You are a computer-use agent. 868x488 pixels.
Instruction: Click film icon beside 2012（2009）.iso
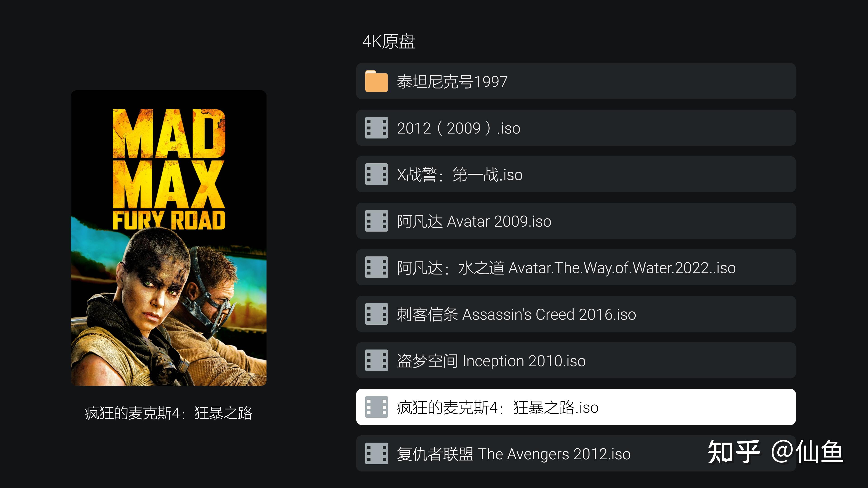coord(376,128)
